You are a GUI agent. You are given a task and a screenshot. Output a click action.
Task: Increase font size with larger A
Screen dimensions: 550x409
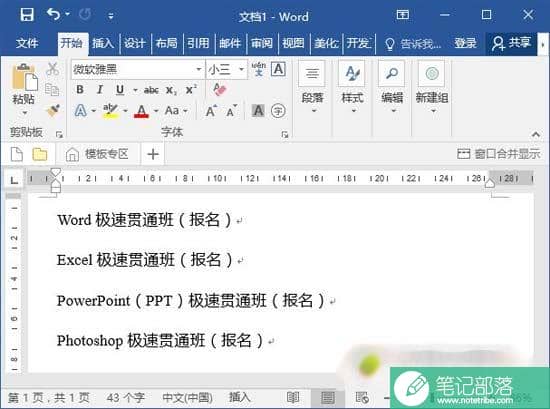pyautogui.click(x=211, y=111)
